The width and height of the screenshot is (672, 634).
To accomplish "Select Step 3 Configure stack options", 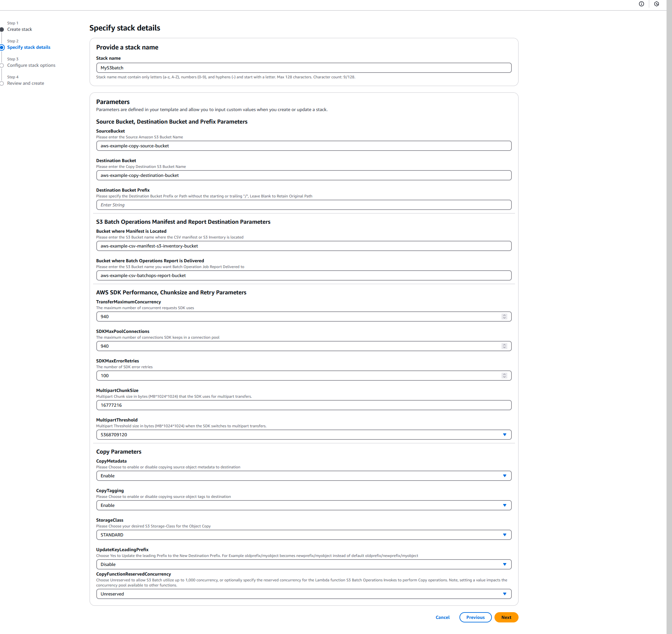I will [x=31, y=65].
